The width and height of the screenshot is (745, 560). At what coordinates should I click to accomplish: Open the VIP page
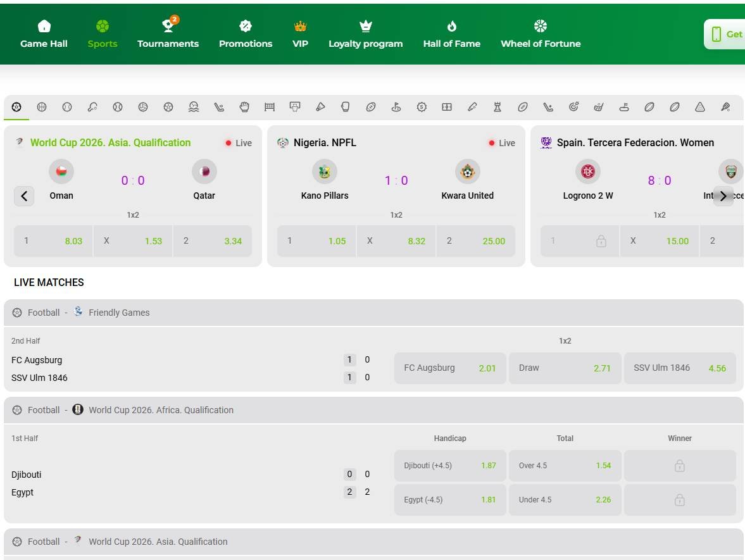pos(300,34)
